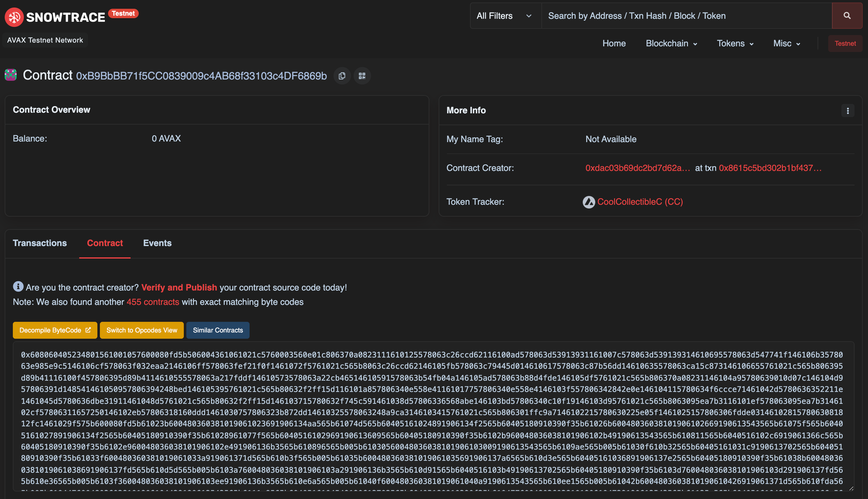Click the search by address input field
This screenshot has height=499, width=868.
tap(686, 16)
